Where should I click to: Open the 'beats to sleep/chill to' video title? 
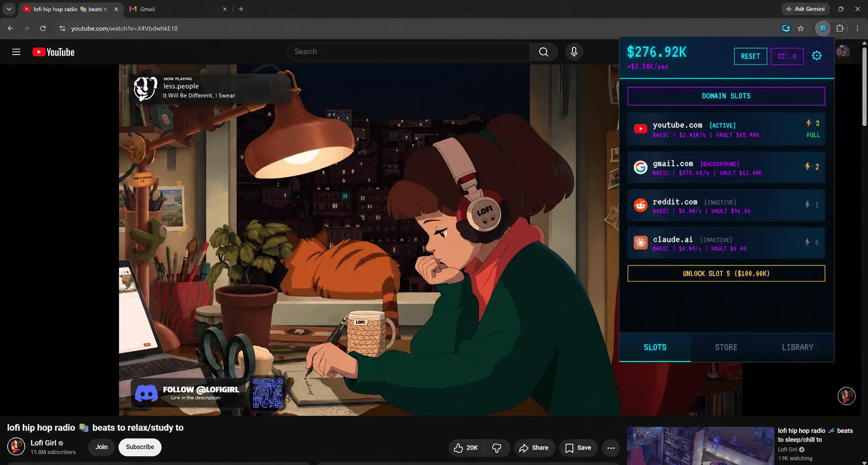click(x=815, y=435)
